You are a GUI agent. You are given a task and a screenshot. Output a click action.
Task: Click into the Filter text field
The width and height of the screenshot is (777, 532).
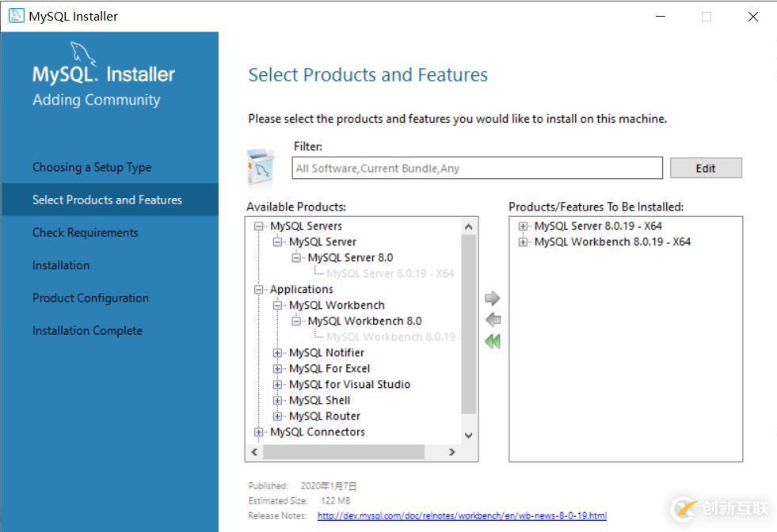tap(477, 168)
